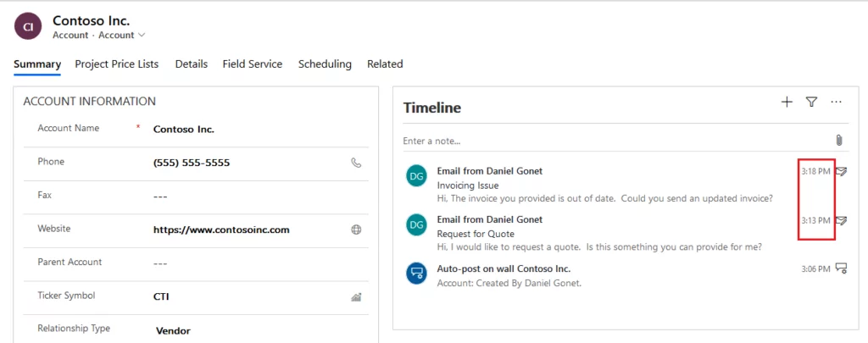Click the email icon beside 3:13 PM

point(842,220)
